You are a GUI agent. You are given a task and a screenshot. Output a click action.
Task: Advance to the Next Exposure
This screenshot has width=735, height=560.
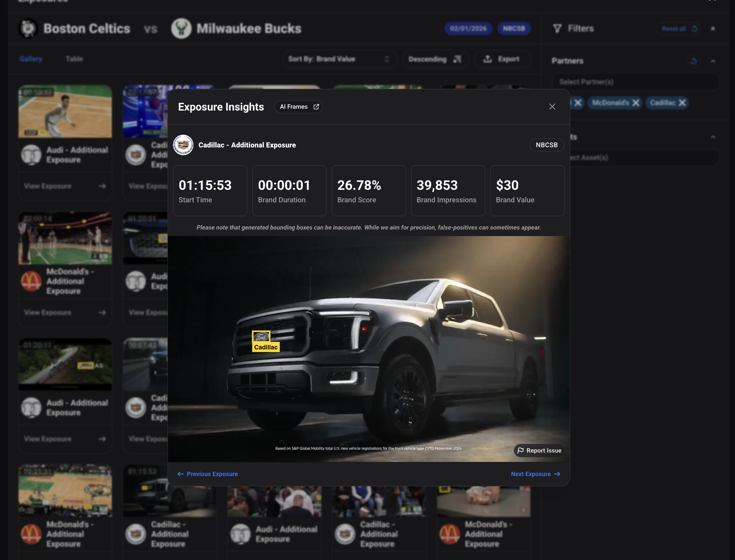point(535,474)
